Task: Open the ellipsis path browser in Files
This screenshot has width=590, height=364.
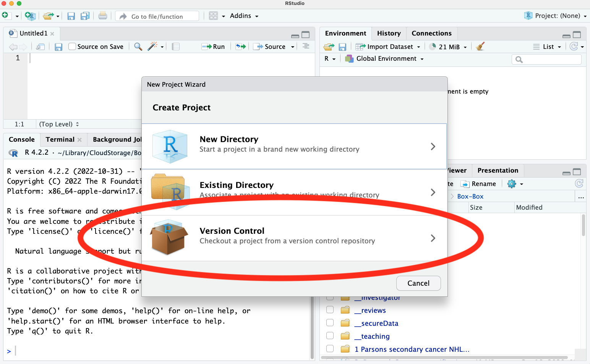Action: [581, 196]
